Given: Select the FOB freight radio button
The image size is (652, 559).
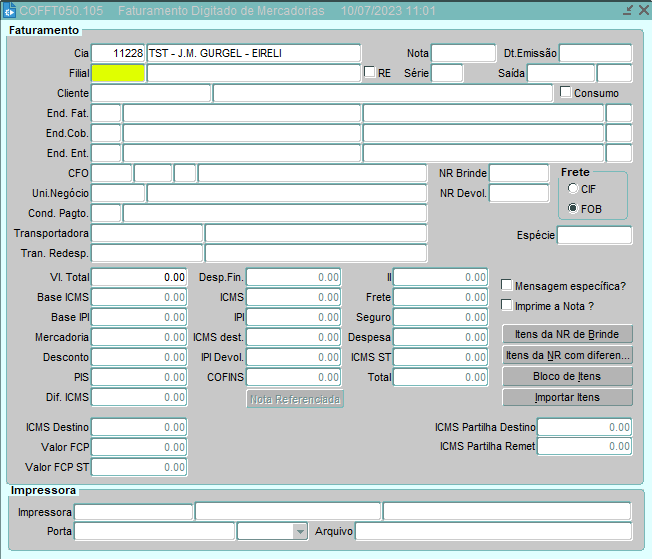Looking at the screenshot, I should tap(573, 208).
